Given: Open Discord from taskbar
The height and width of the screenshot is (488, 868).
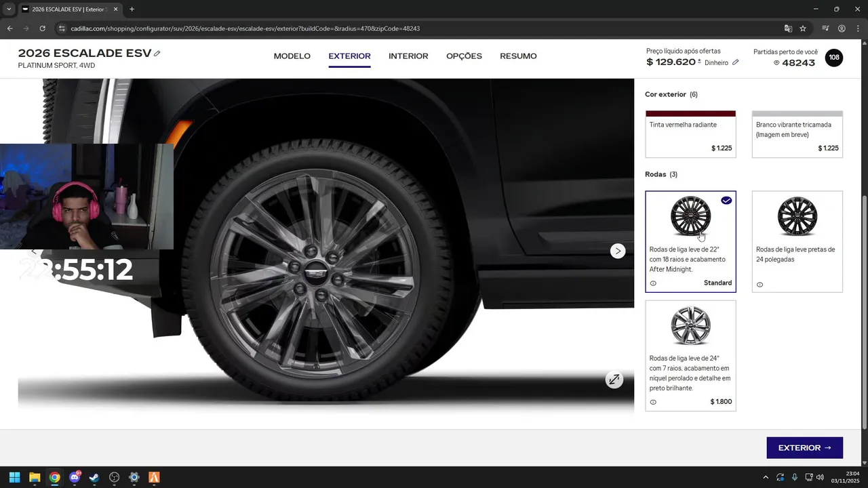Looking at the screenshot, I should [x=75, y=477].
